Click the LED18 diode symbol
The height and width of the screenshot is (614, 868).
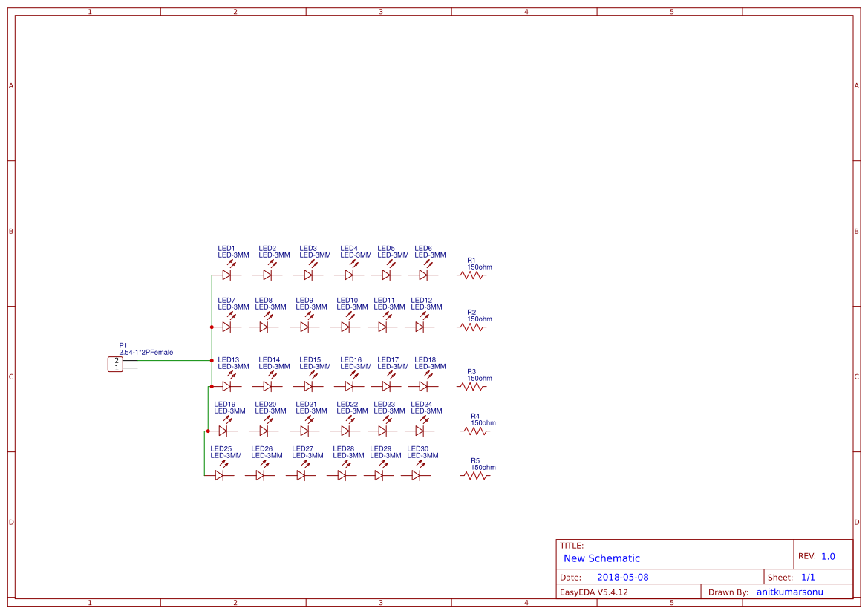pyautogui.click(x=423, y=386)
